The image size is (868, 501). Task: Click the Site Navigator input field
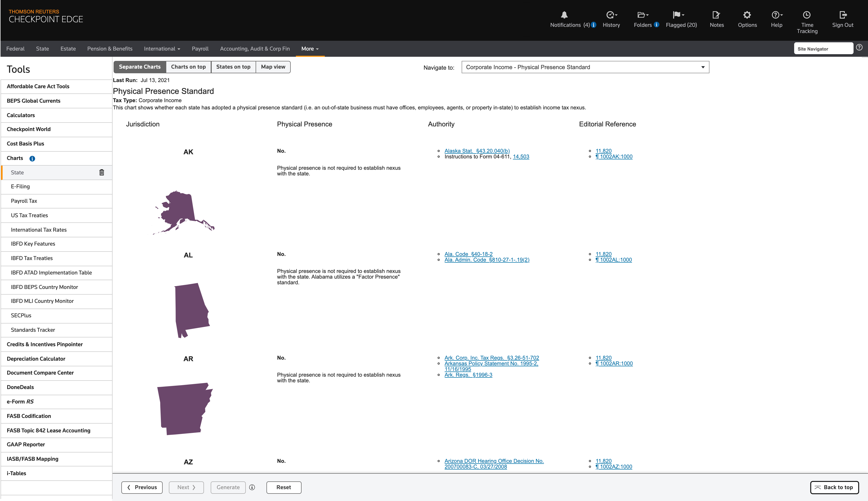pos(823,49)
